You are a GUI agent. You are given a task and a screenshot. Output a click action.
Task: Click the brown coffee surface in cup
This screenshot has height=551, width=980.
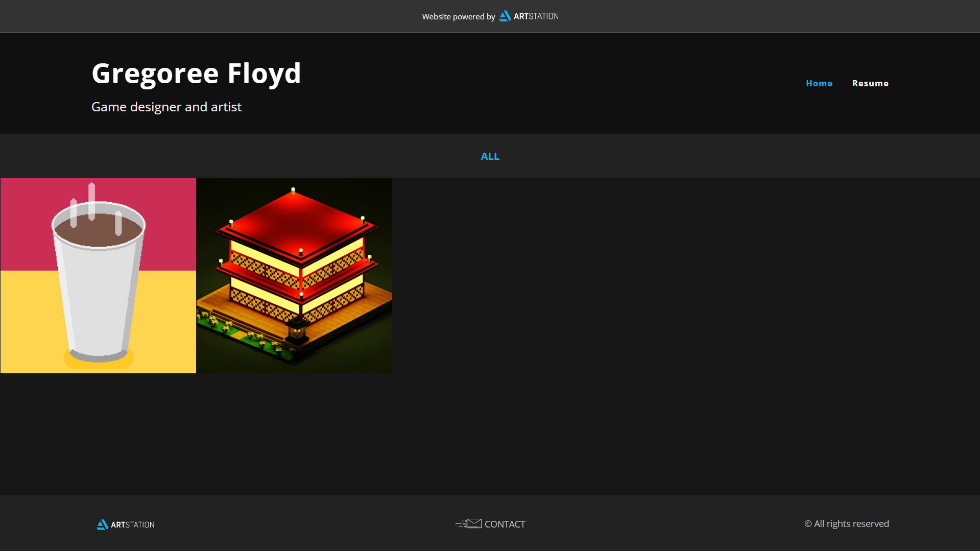[99, 231]
